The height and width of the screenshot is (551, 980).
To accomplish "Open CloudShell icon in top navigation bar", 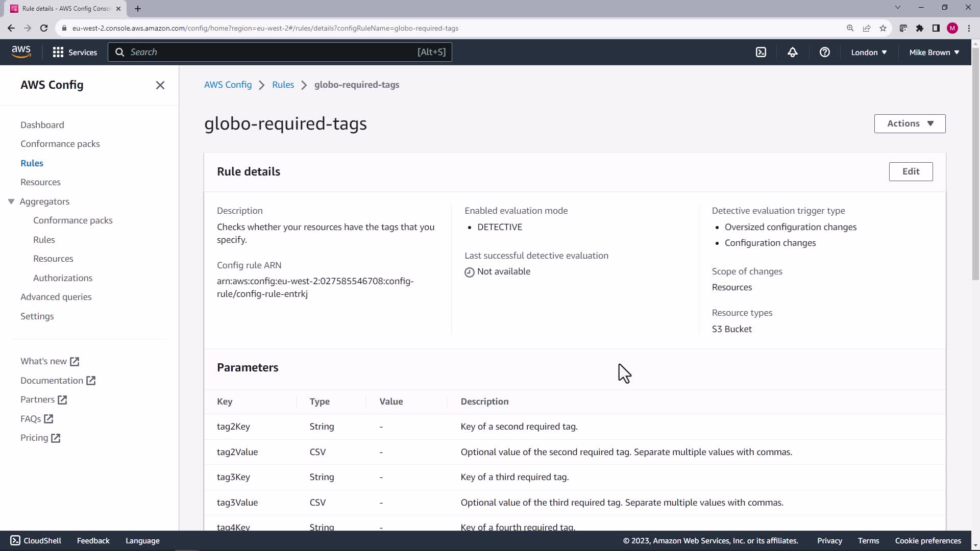I will point(761,52).
